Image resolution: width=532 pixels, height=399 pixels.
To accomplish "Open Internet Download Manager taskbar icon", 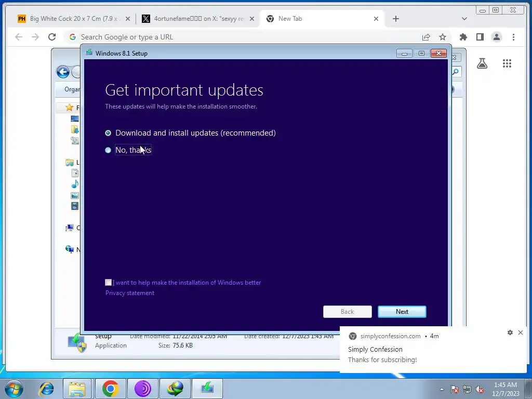I will (x=175, y=389).
